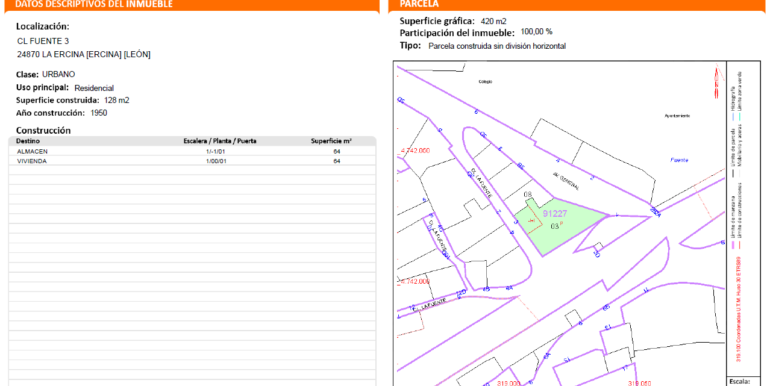The height and width of the screenshot is (386, 770).
Task: Click the blue Fuente label on map
Action: 680,160
